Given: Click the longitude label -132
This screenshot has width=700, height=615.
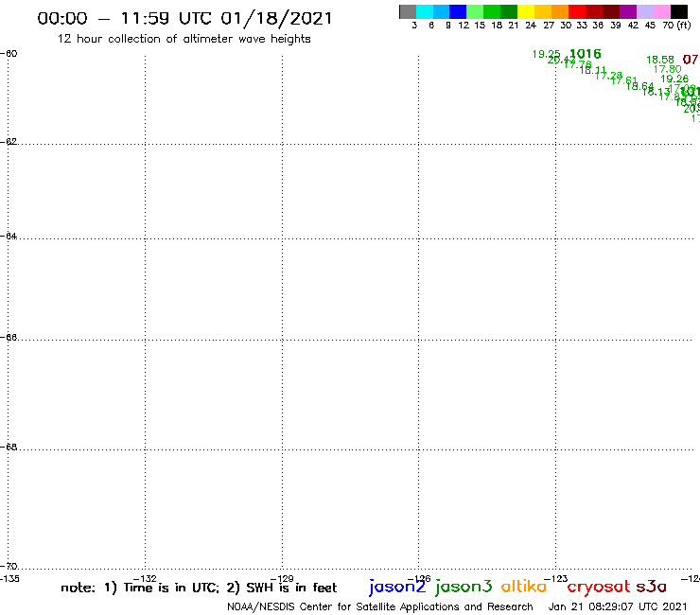Looking at the screenshot, I should [145, 579].
